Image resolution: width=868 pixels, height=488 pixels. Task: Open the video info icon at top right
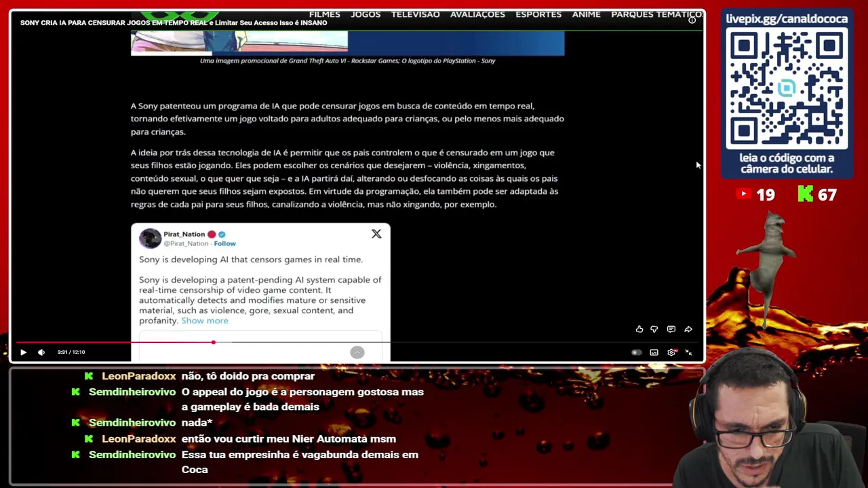(x=692, y=20)
